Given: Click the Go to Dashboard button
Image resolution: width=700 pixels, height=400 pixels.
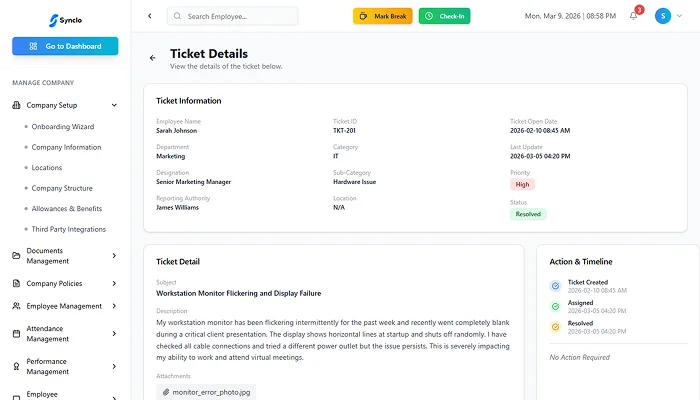Looking at the screenshot, I should [x=65, y=46].
